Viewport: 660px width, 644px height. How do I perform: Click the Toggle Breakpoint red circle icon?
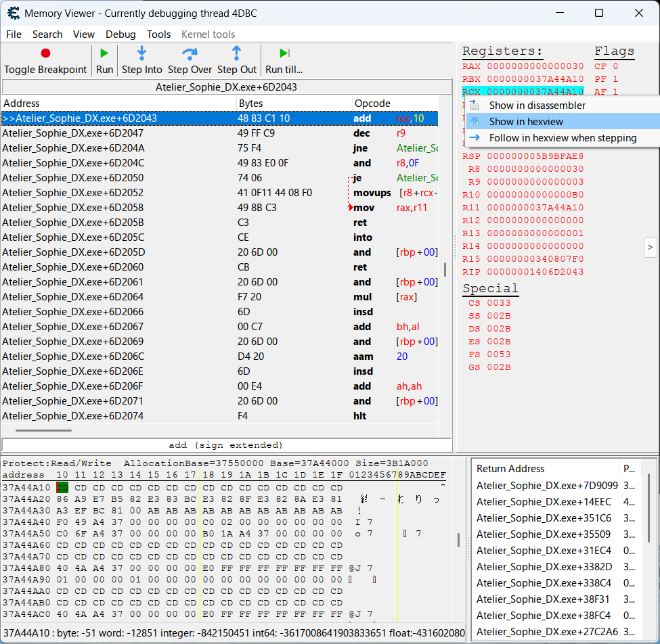(45, 53)
